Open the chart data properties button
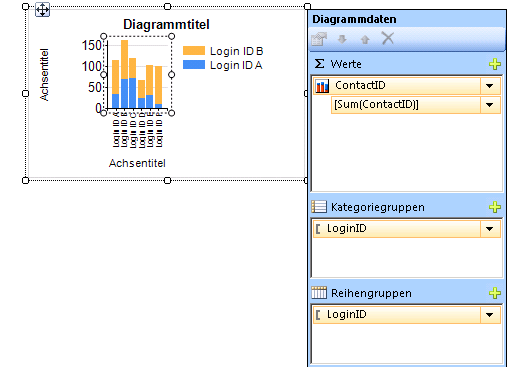 click(x=319, y=39)
